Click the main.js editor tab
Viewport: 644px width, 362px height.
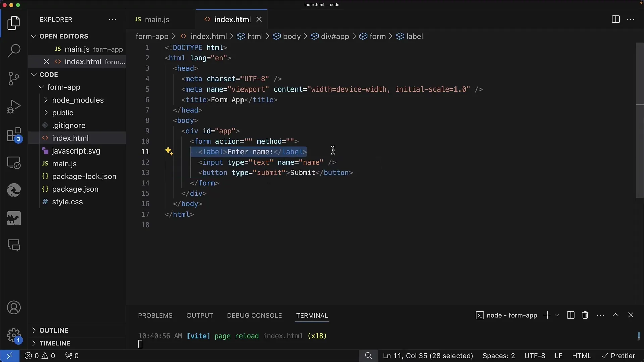tap(157, 19)
